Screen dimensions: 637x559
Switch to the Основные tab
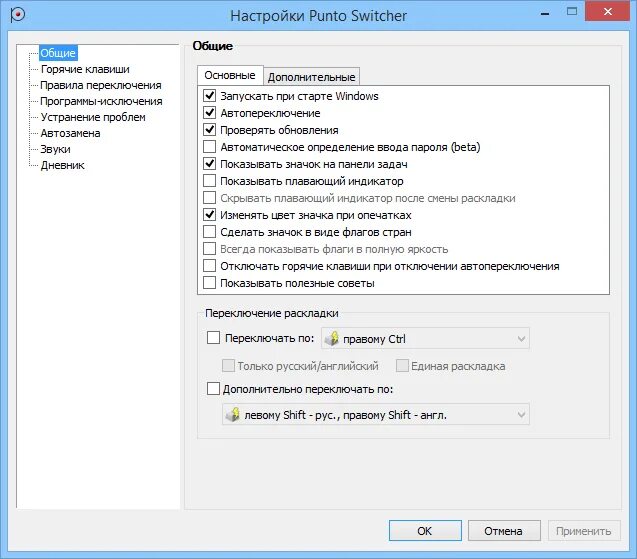(230, 76)
